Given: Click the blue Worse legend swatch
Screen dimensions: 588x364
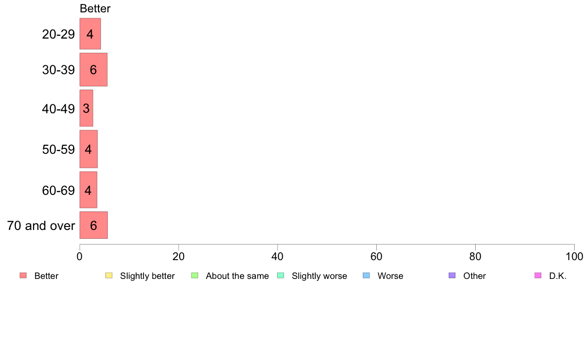Looking at the screenshot, I should pos(366,275).
